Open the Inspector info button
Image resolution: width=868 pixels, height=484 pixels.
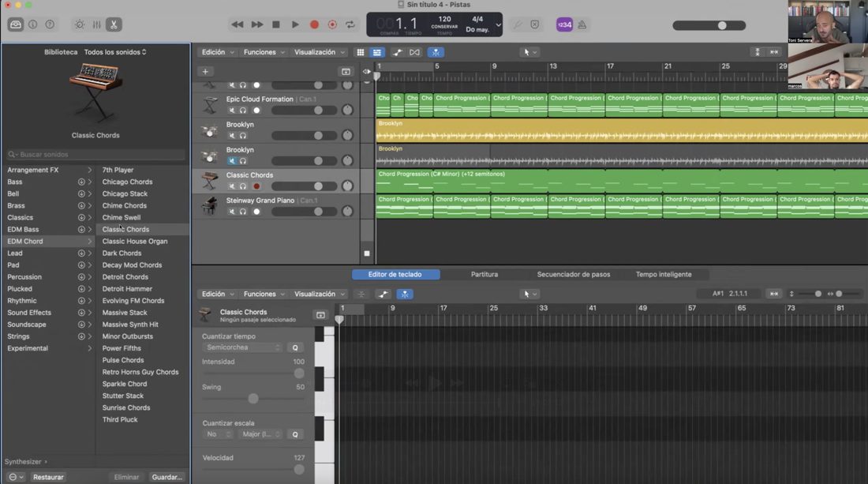coord(32,24)
